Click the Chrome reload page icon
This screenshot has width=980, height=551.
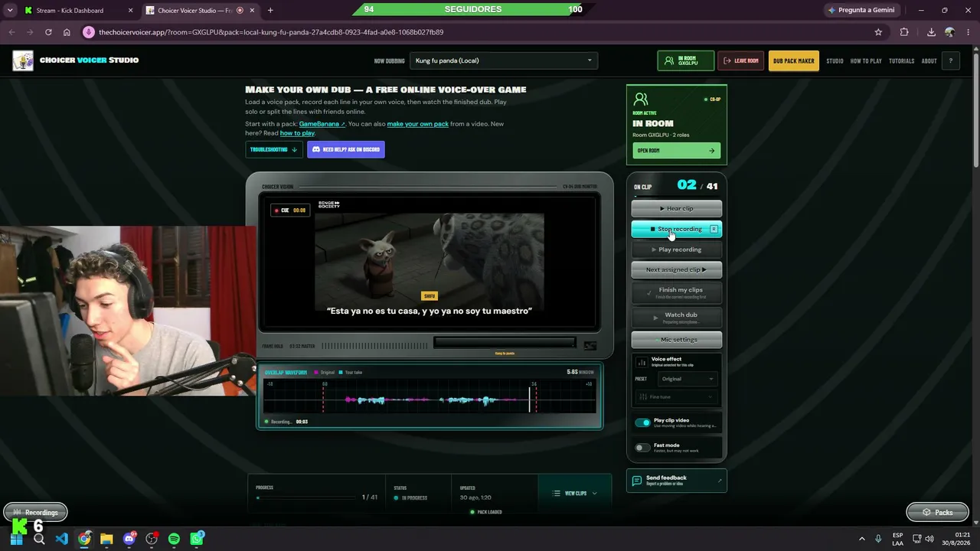coord(48,32)
